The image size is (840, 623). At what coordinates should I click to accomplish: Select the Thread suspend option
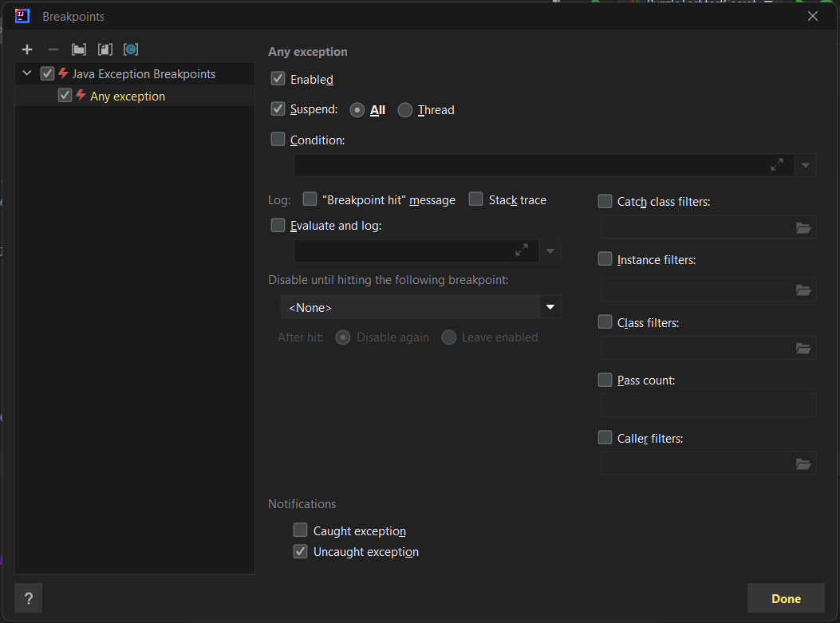(404, 110)
